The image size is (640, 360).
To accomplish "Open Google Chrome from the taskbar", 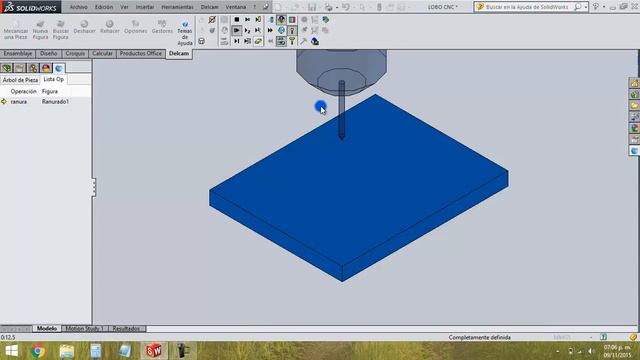I will pos(38,351).
